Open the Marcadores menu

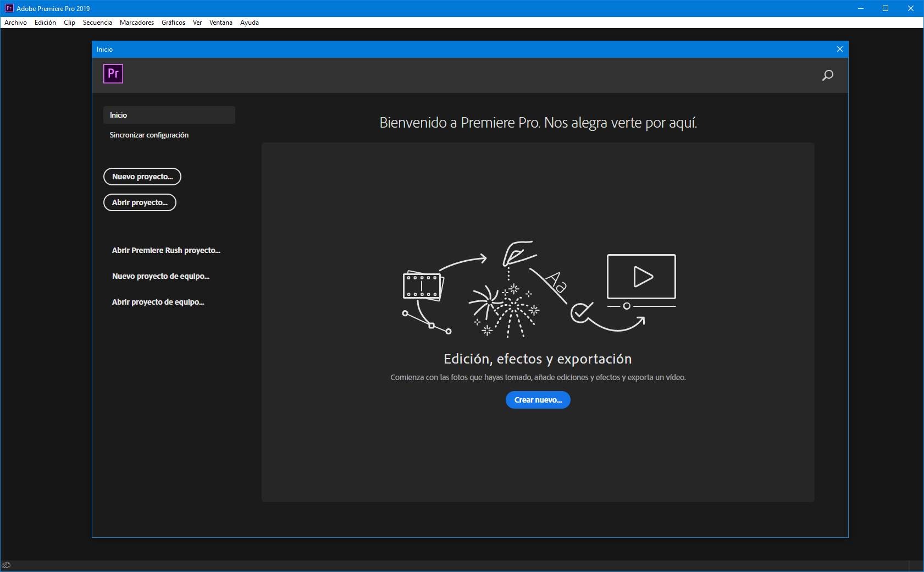137,23
